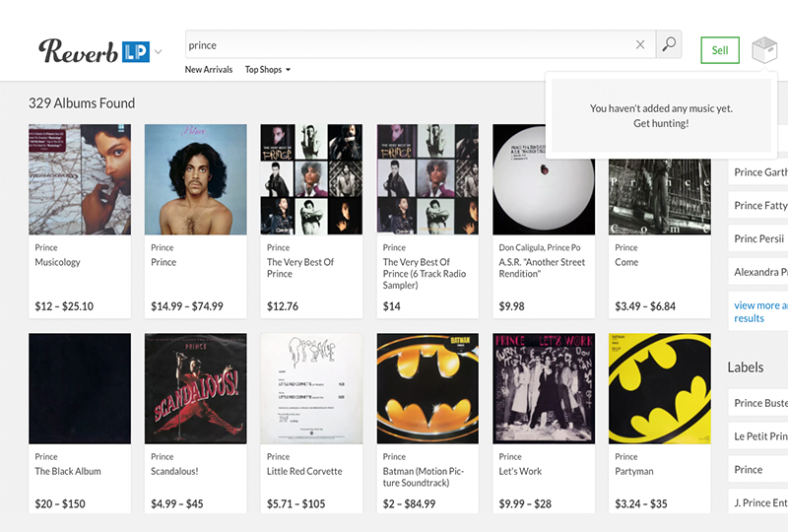788x532 pixels.
Task: Click the Come album title
Action: 626,262
